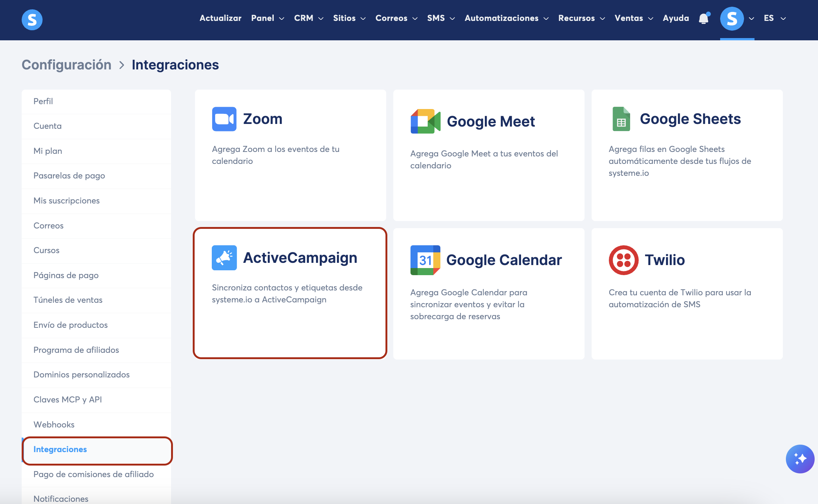Click the Twilio 'Crea tu cuenta' description
Viewport: 818px width, 504px height.
680,298
